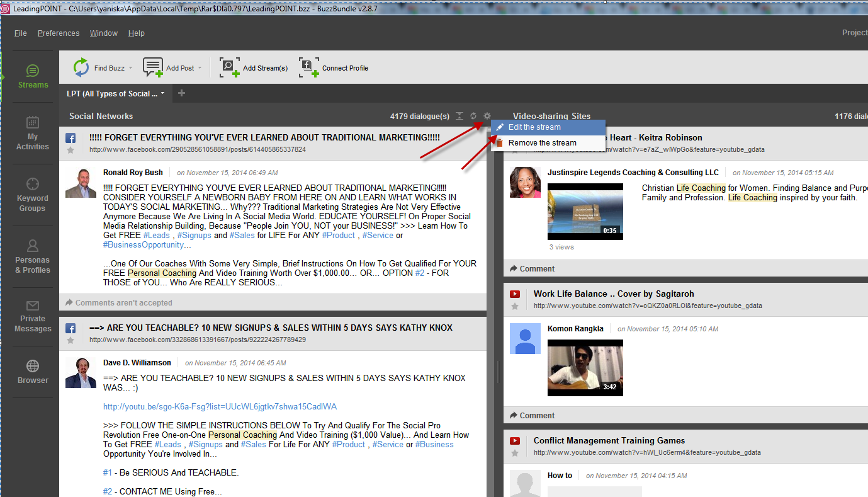Open Justinspire Legends Coaching avatar
The width and height of the screenshot is (868, 497).
click(525, 183)
